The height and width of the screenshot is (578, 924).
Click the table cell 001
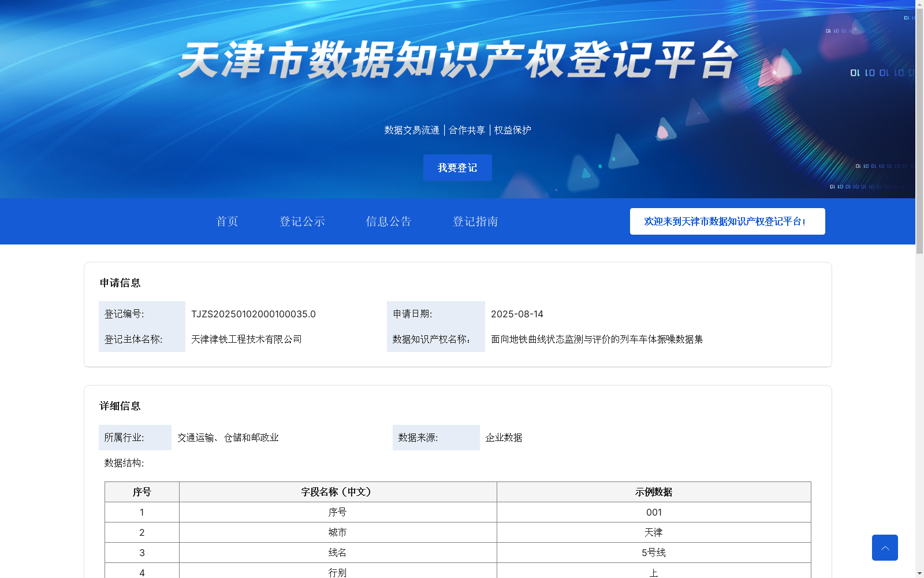[x=654, y=512]
